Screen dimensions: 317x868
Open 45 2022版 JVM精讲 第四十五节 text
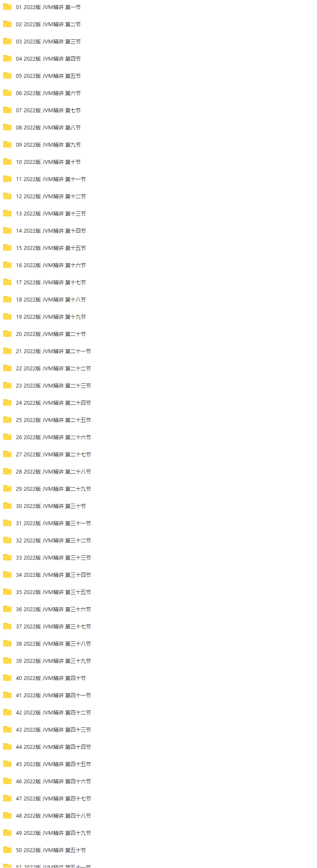click(x=53, y=764)
